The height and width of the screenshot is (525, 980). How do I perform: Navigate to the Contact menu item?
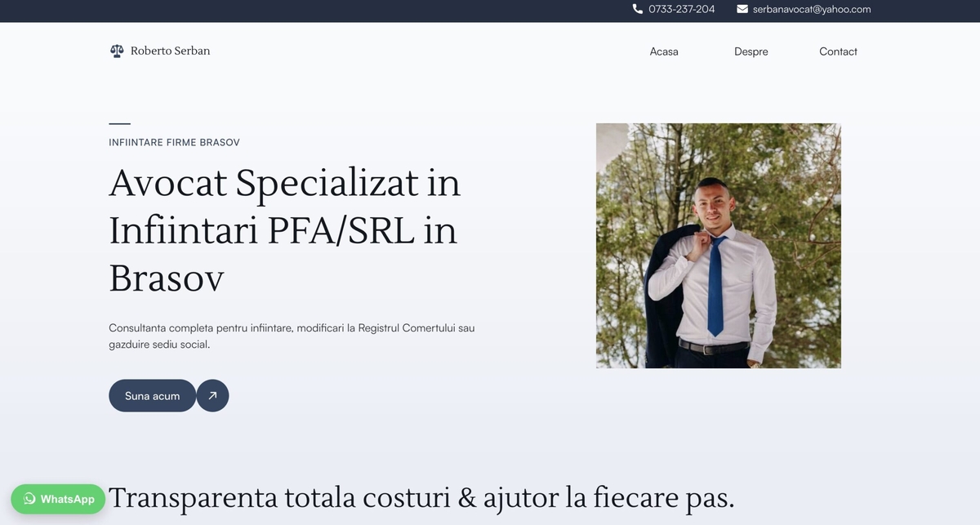838,51
